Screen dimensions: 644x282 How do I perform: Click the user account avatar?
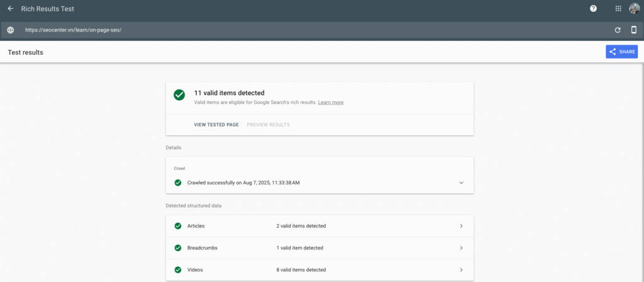click(x=634, y=9)
